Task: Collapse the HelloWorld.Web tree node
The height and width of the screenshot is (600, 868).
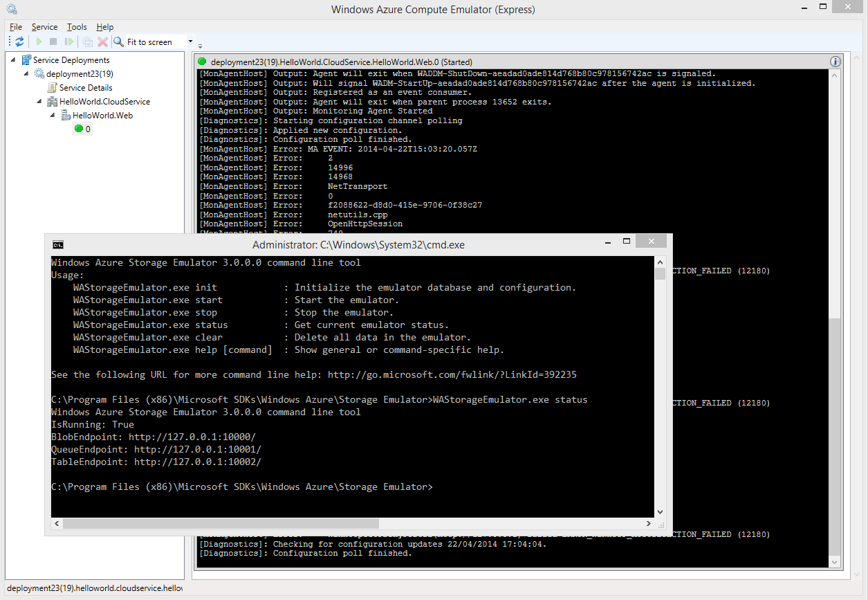Action: (x=53, y=116)
